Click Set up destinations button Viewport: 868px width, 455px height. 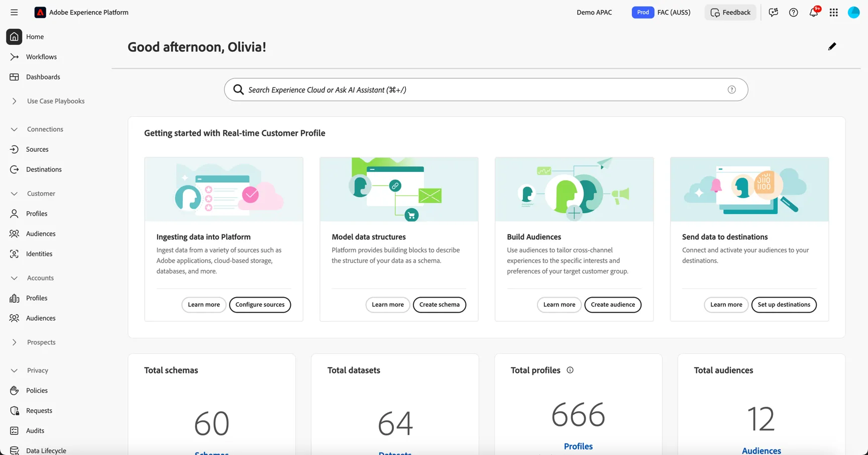(x=784, y=305)
